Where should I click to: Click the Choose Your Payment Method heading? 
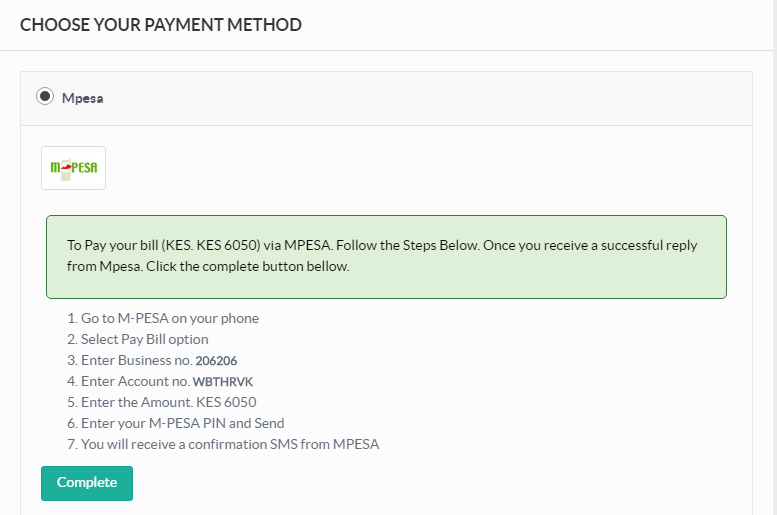[x=161, y=24]
